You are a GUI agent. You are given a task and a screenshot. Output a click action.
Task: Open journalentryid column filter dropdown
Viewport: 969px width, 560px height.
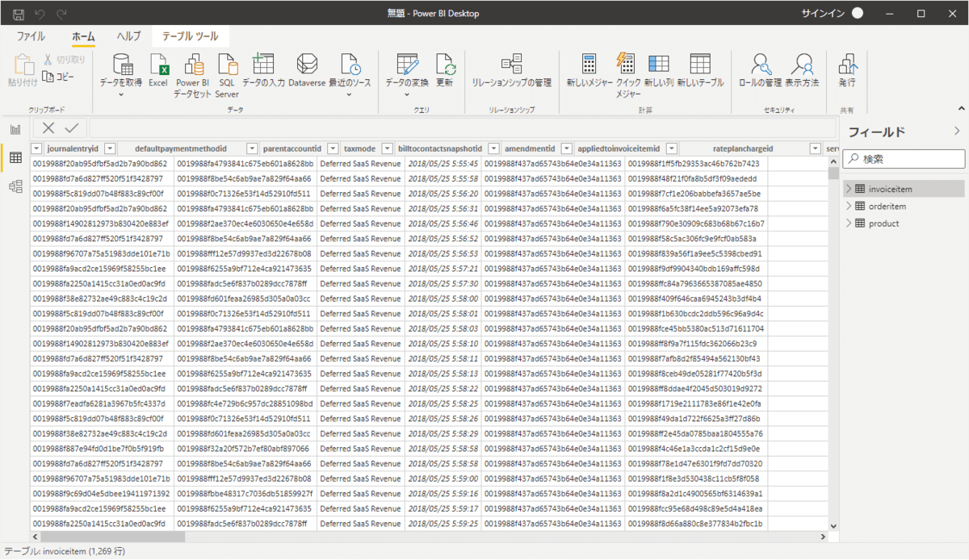click(x=111, y=148)
